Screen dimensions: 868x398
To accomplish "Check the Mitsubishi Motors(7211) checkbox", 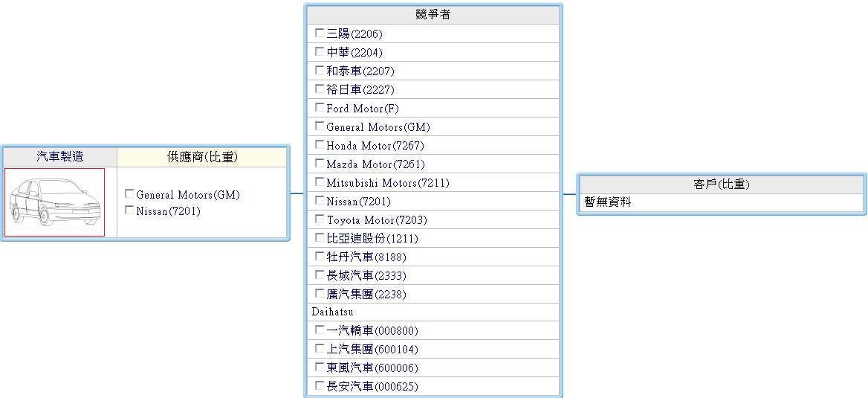I will [x=320, y=182].
